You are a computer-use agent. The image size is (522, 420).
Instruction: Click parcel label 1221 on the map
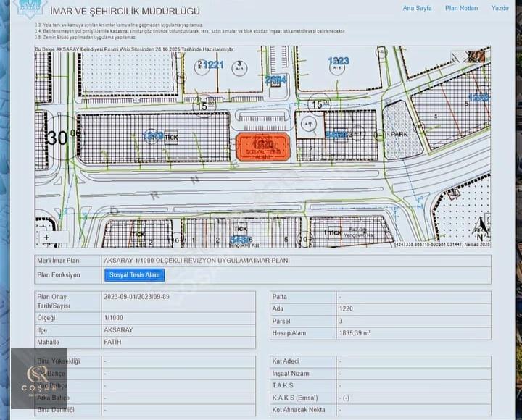pyautogui.click(x=213, y=64)
